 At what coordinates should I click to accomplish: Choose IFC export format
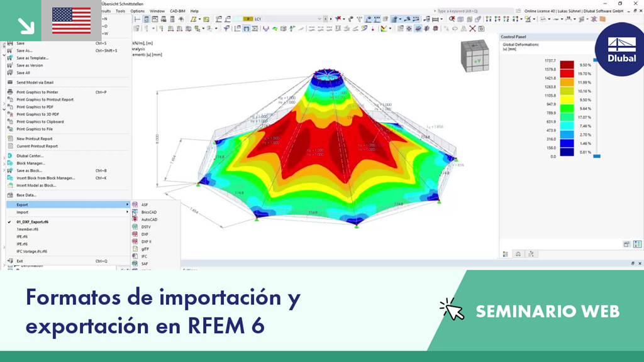(146, 256)
